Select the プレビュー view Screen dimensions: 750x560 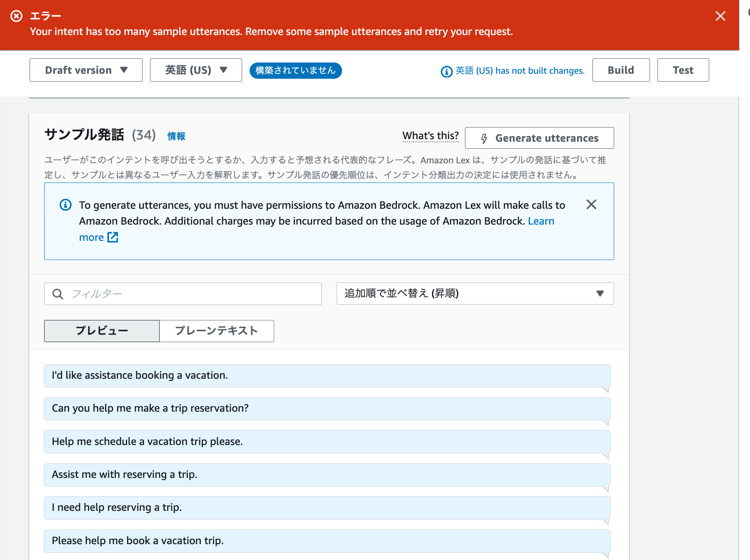tap(101, 330)
